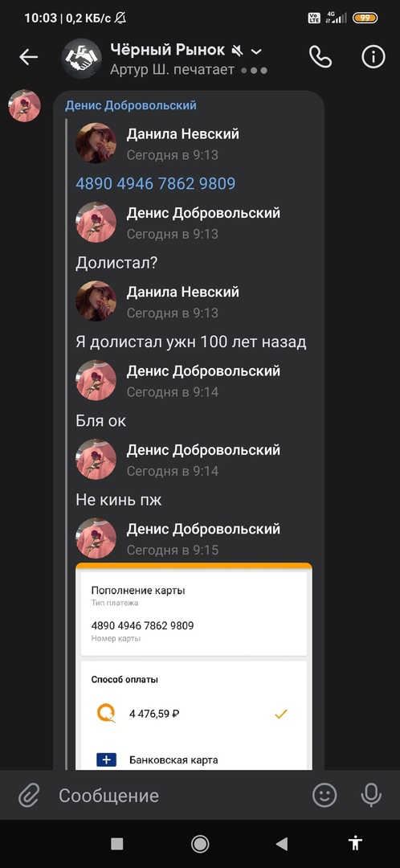
Task: Expand chat menu chevron next to Чёрный Рынок
Action: point(256,51)
